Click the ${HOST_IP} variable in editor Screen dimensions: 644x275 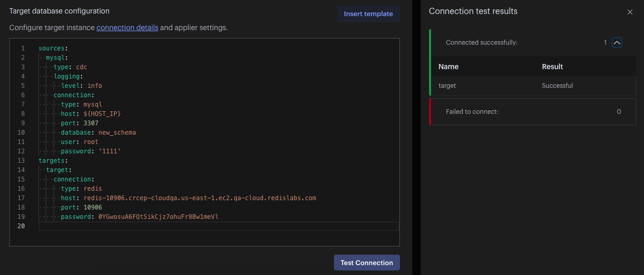(102, 114)
